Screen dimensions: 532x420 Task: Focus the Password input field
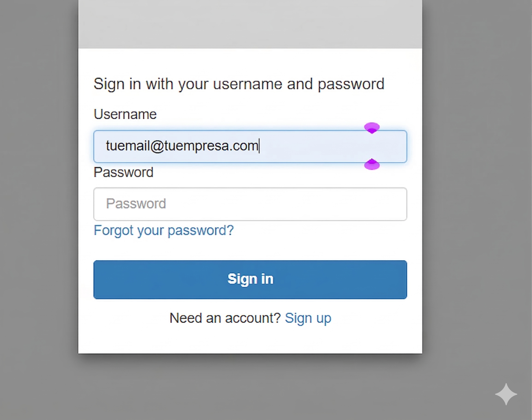(x=250, y=204)
